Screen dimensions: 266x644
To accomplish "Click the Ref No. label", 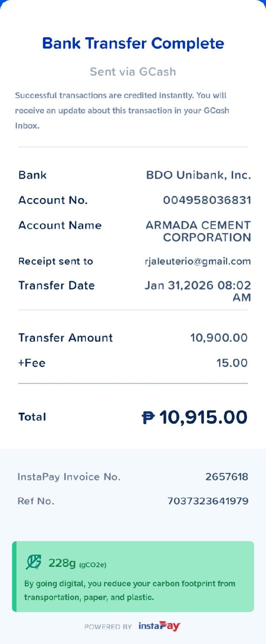I will tap(36, 501).
